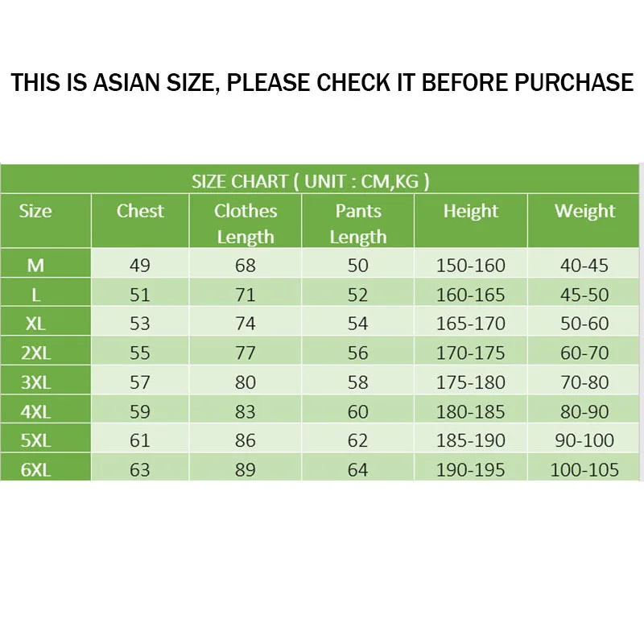Select the 5XL size row label
The width and height of the screenshot is (644, 644).
click(35, 440)
